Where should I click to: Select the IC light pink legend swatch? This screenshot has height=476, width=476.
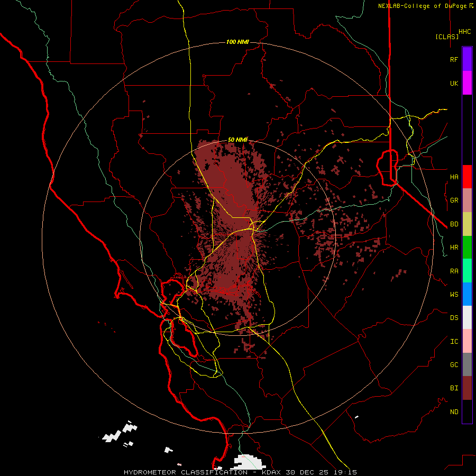click(467, 341)
